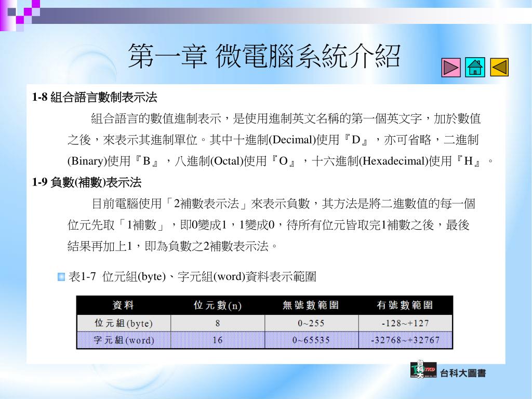Click the phrase 「2補數表示法」
The width and height of the screenshot is (532, 399).
206,204
